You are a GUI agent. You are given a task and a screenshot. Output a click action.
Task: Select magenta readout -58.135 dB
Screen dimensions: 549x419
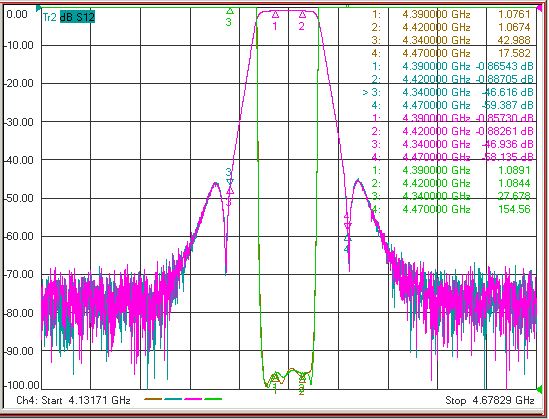507,157
